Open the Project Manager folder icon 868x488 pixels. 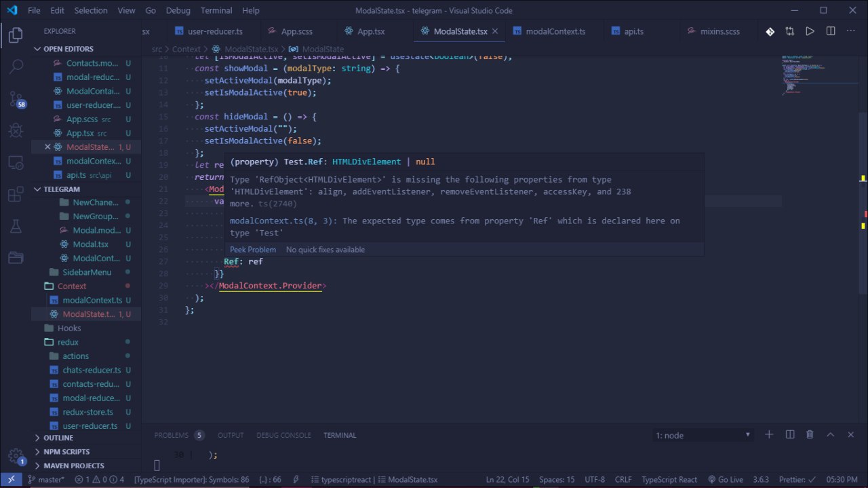coord(16,258)
